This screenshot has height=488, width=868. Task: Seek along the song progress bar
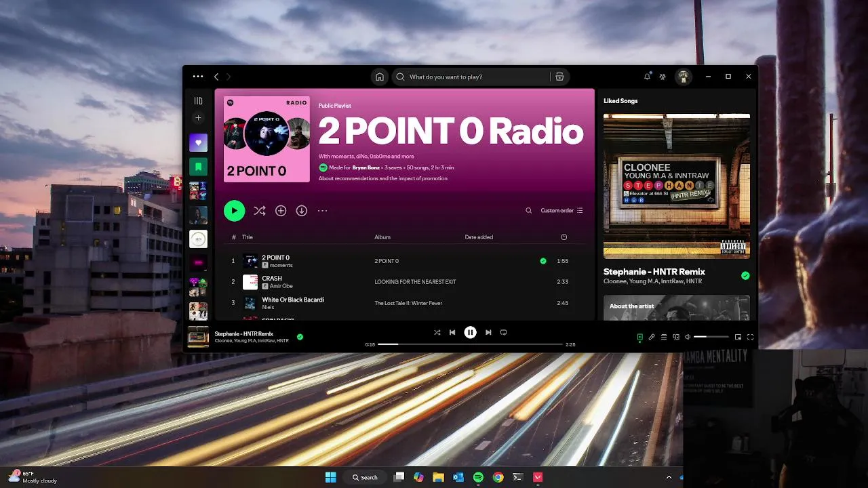pos(470,344)
